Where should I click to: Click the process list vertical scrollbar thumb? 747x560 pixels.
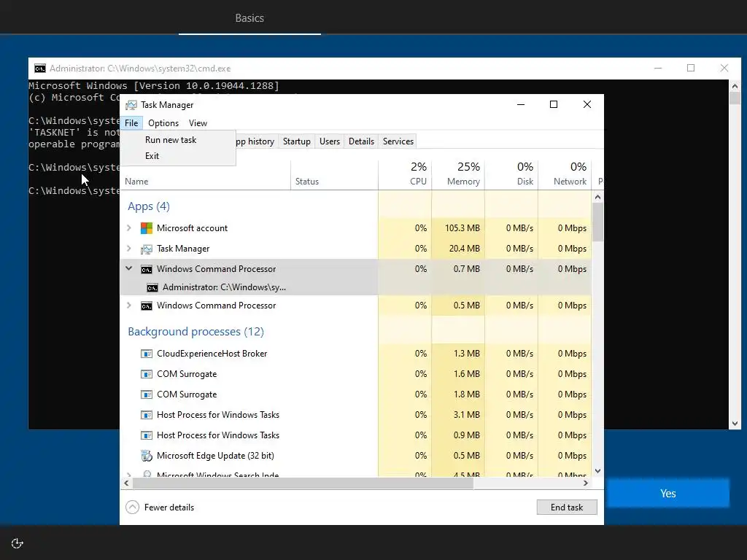tap(598, 222)
